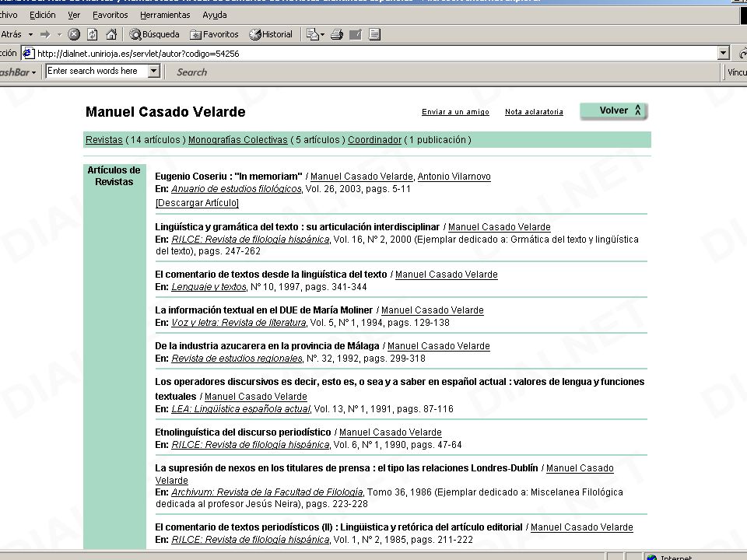Image resolution: width=747 pixels, height=560 pixels.
Task: Open Archivum: Revista de la Facultad link
Action: (267, 492)
